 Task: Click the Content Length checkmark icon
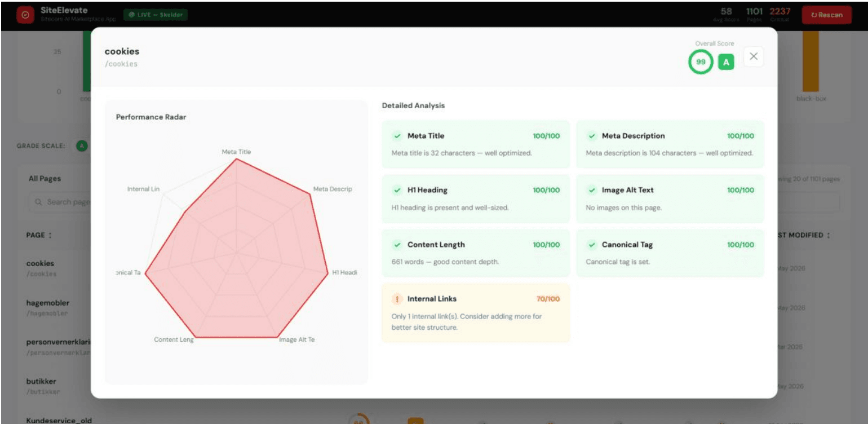pos(397,245)
